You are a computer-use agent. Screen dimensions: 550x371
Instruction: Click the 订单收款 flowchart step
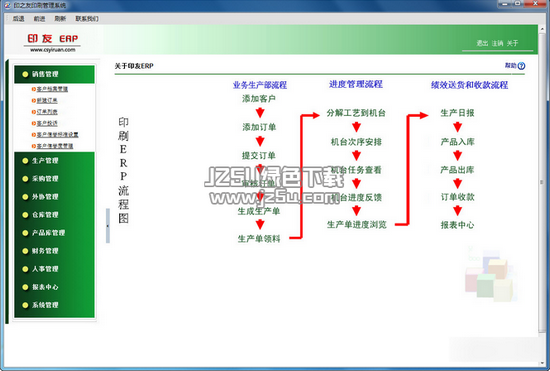[457, 197]
